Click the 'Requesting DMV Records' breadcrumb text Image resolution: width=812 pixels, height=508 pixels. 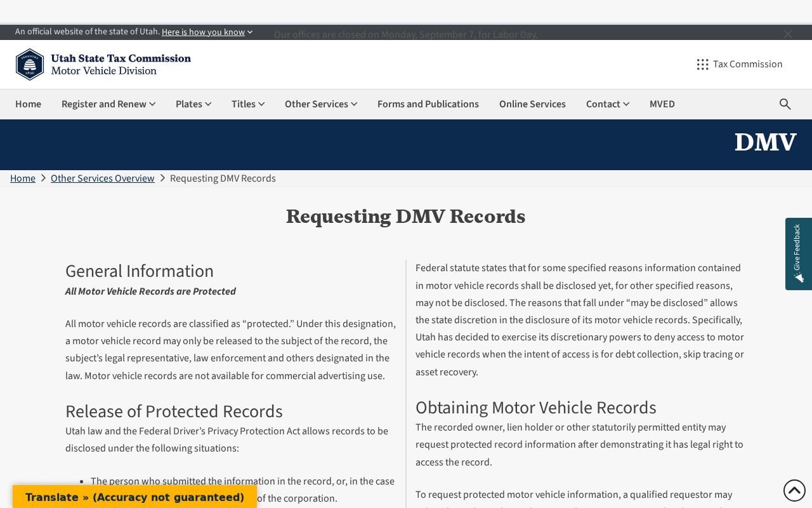[223, 178]
